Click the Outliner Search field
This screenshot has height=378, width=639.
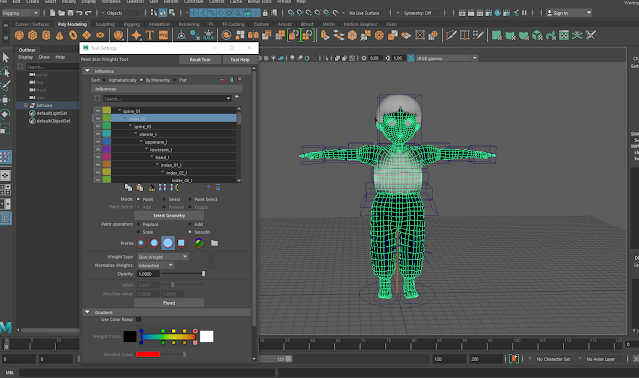[x=52, y=67]
